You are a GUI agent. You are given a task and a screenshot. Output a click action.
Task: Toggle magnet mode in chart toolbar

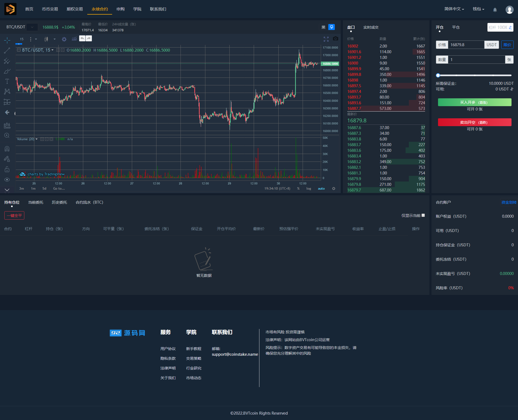7,149
